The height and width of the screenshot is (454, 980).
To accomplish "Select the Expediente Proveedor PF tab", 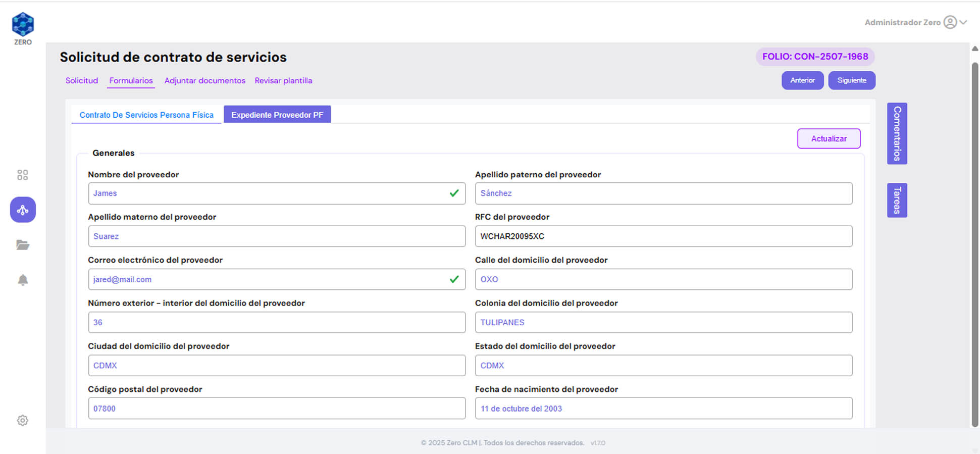I will point(277,115).
